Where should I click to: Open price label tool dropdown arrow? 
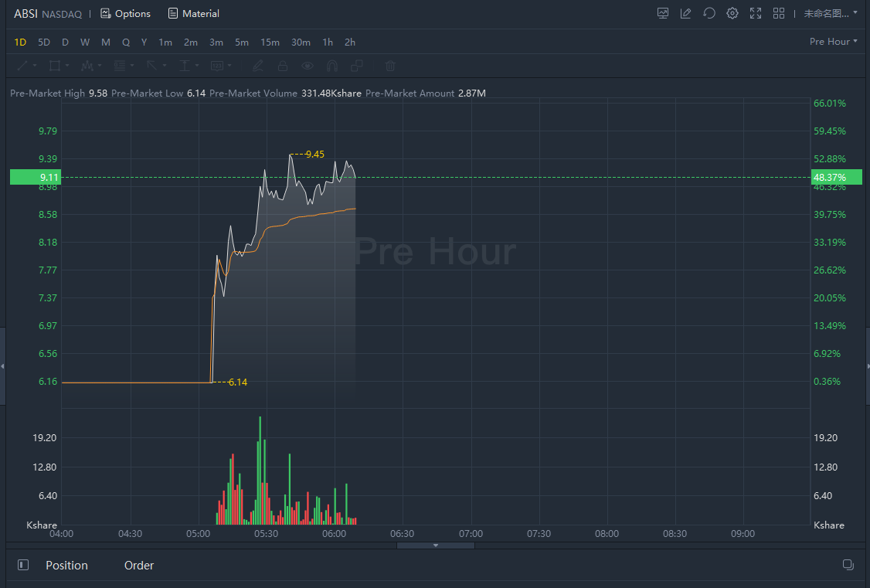pos(229,66)
